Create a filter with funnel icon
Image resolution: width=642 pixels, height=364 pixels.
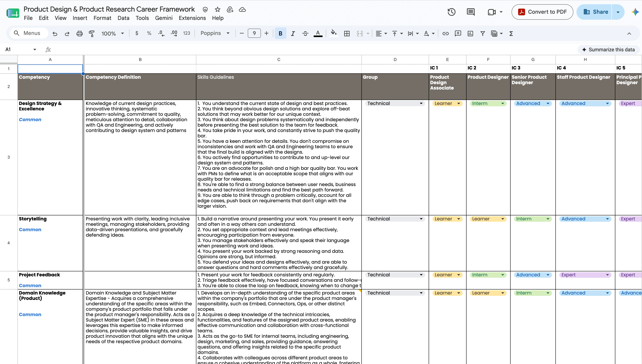(483, 34)
